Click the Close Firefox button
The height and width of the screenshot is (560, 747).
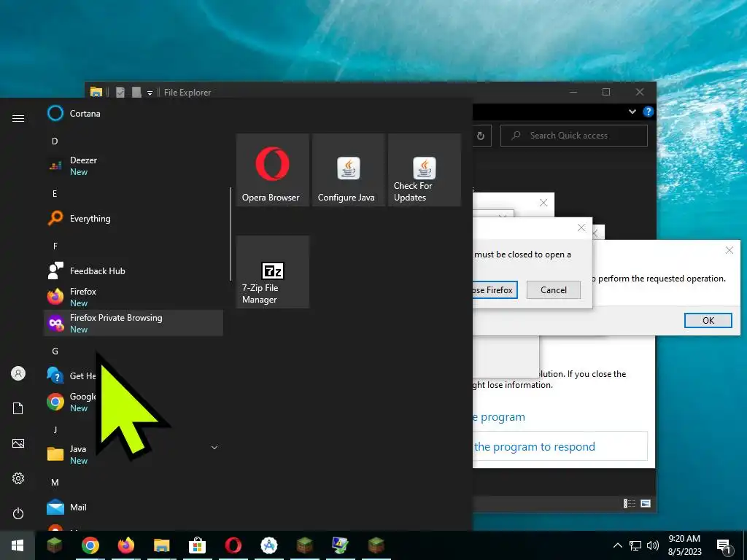click(x=495, y=290)
